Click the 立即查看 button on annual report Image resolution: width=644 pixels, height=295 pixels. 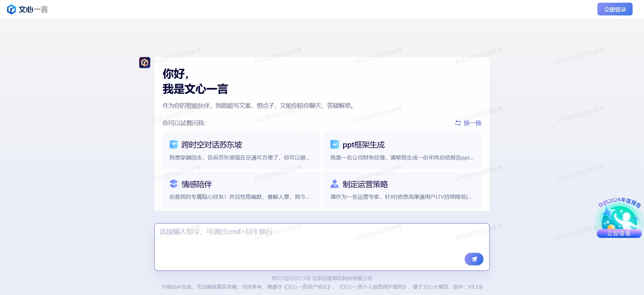coord(619,234)
